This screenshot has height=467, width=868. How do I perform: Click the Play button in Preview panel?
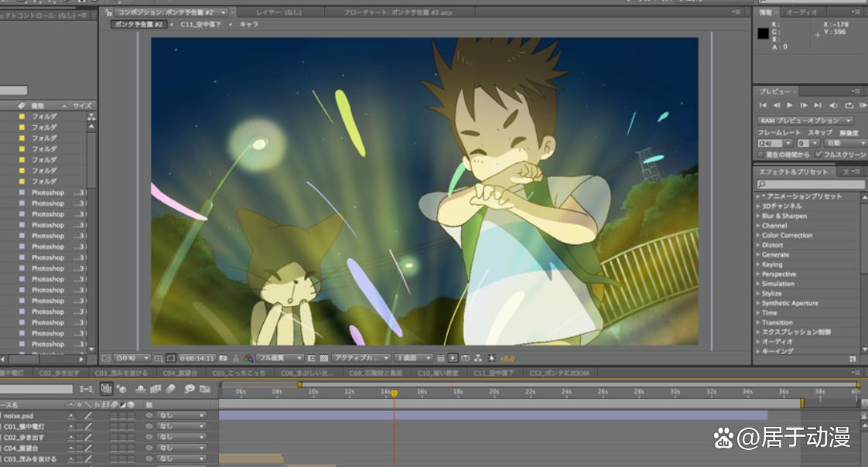click(790, 105)
